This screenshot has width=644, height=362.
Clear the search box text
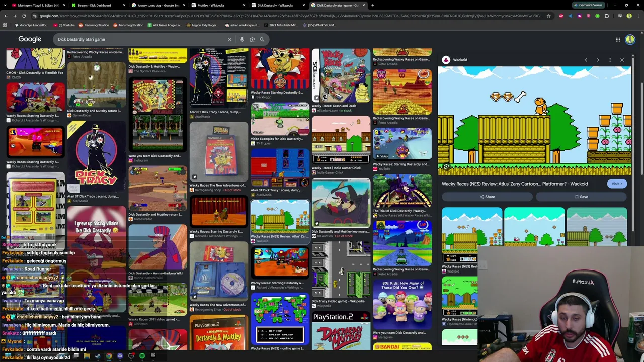click(x=230, y=39)
